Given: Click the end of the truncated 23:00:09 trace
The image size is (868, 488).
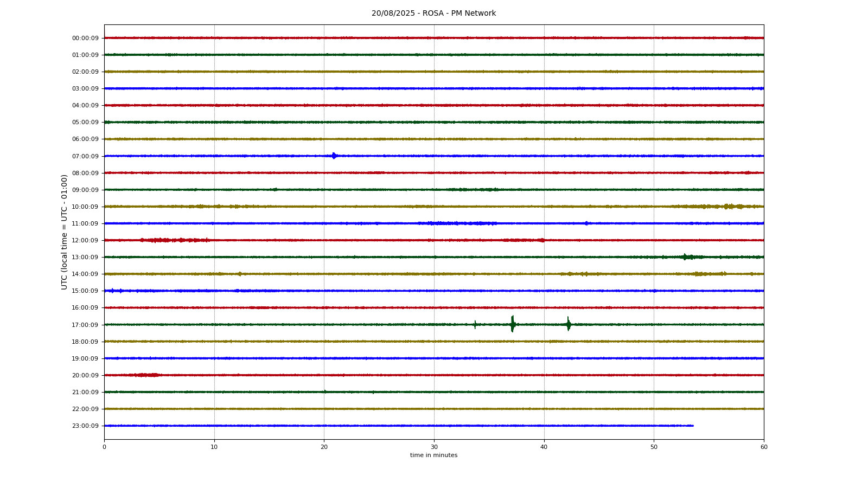Looking at the screenshot, I should point(693,426).
